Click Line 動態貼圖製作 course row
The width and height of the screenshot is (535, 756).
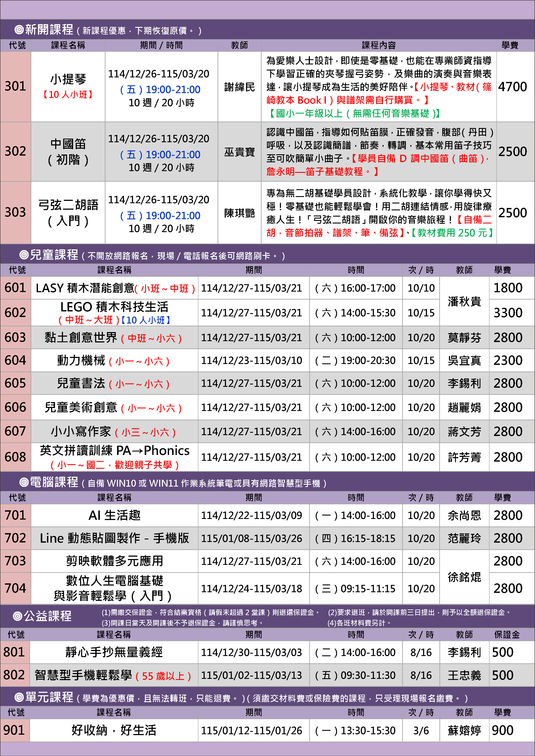[x=114, y=538]
